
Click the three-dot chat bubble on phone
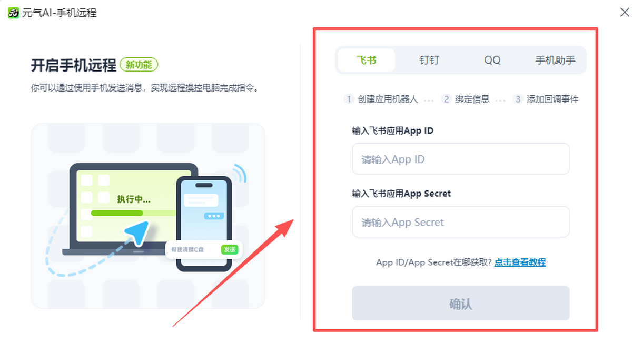tap(213, 216)
